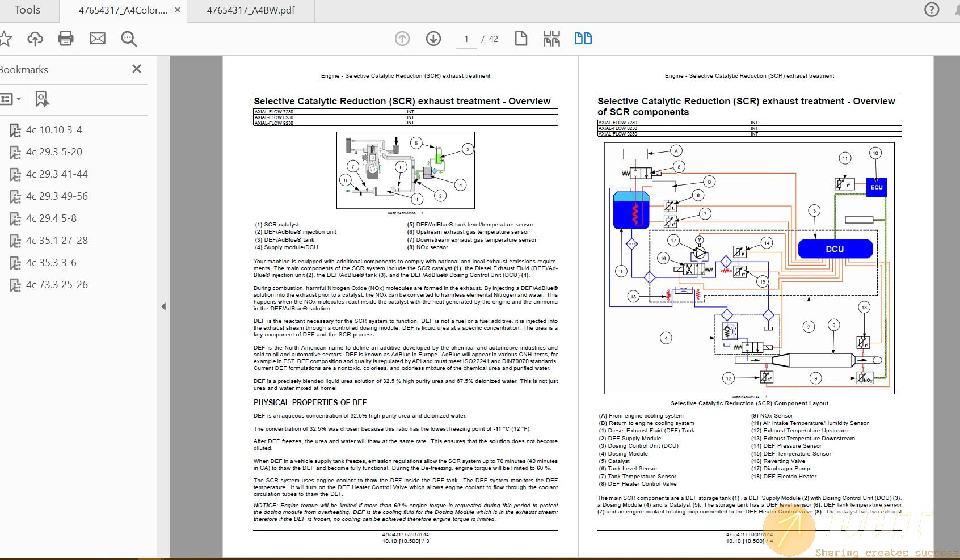Open bookmark 4c 29.3 41-44

[x=57, y=174]
